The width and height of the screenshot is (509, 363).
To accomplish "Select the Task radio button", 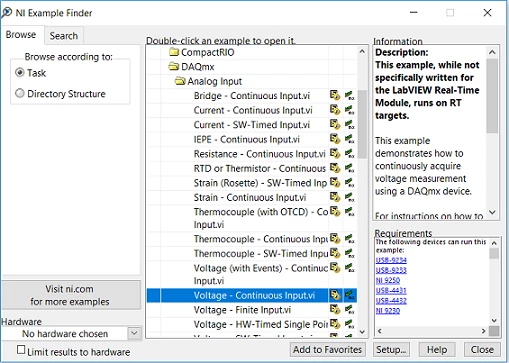I will pyautogui.click(x=20, y=73).
